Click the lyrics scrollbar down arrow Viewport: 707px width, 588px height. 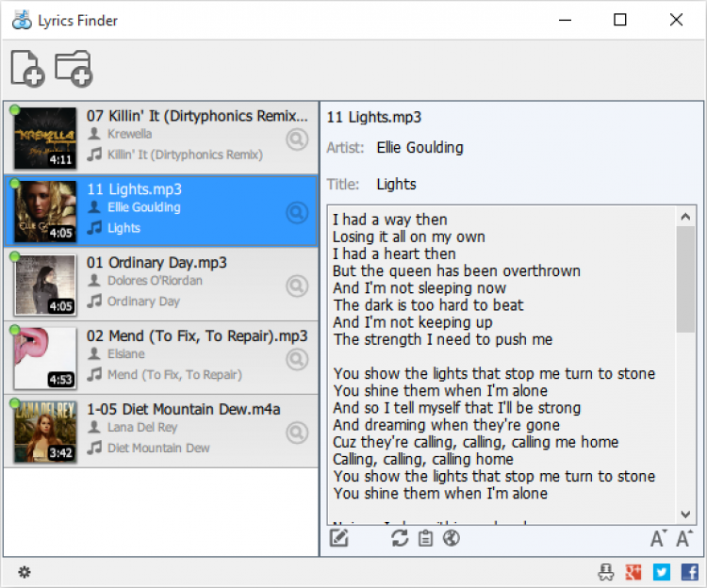(685, 514)
